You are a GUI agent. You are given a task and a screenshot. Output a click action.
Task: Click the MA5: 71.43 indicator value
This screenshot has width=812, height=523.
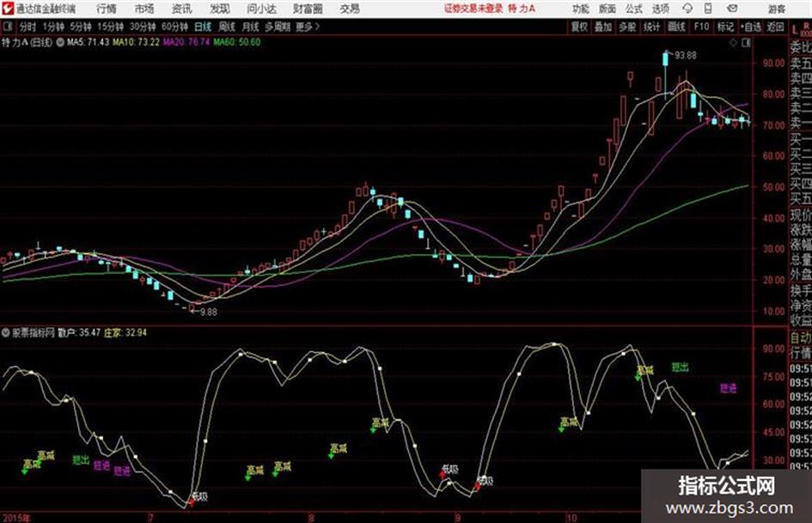[x=88, y=42]
